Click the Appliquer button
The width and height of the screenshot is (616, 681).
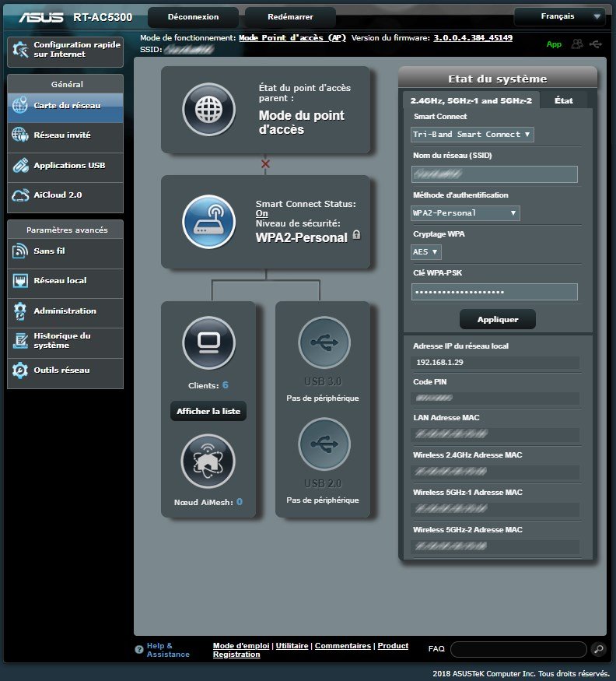[x=498, y=319]
